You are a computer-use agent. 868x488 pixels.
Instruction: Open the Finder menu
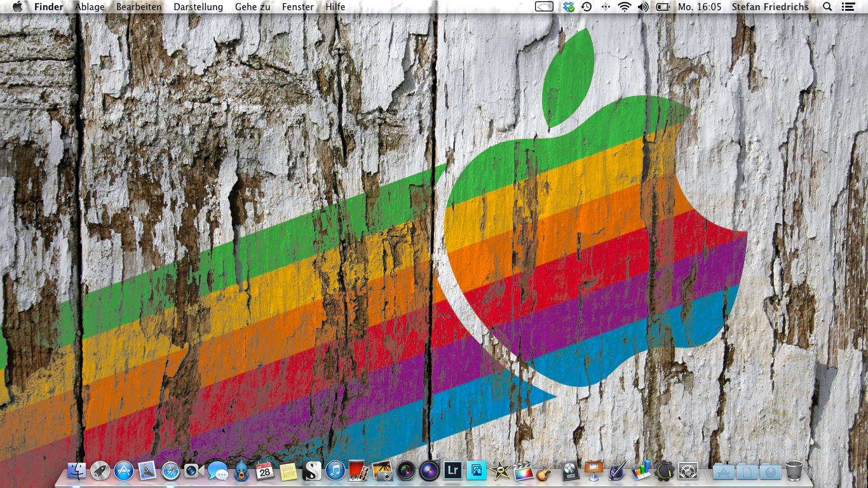point(49,6)
